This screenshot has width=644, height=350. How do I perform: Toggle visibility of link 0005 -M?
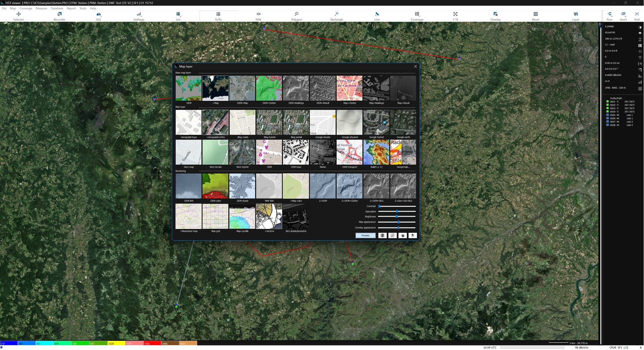click(x=607, y=115)
